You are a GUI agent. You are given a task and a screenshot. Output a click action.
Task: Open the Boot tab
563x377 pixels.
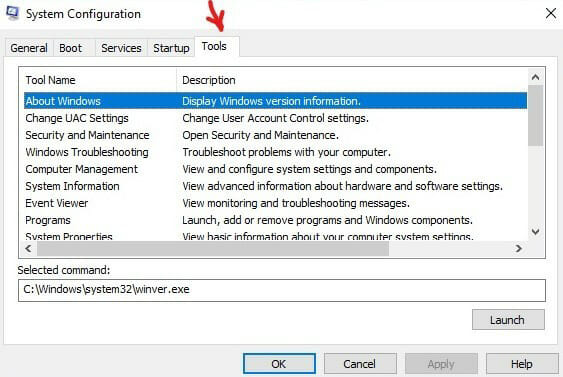[x=71, y=48]
